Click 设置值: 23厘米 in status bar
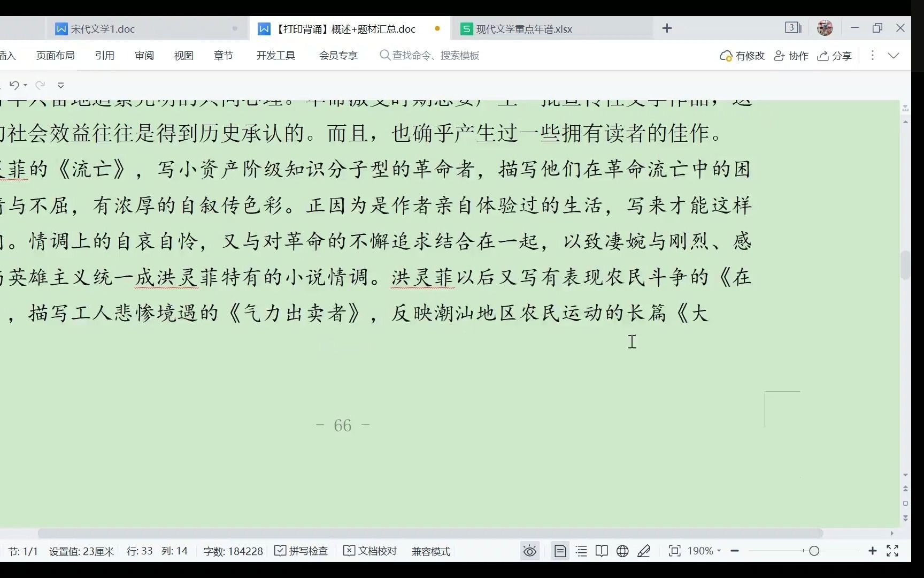The width and height of the screenshot is (924, 578). [x=82, y=551]
